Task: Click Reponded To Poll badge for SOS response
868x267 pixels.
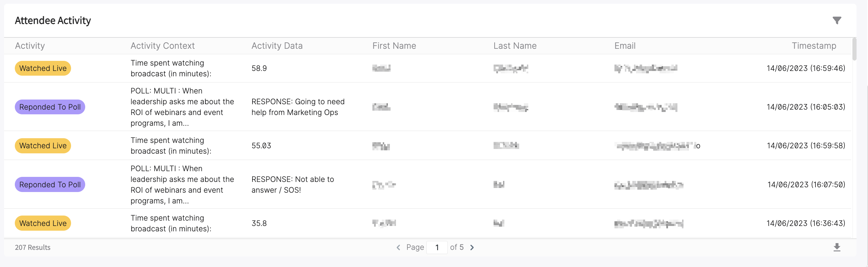Action: tap(50, 185)
